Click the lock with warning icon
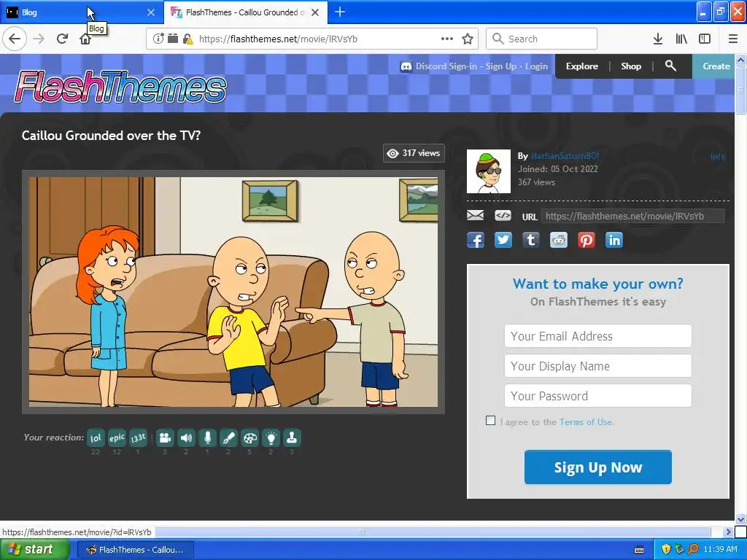747x560 pixels. [187, 39]
